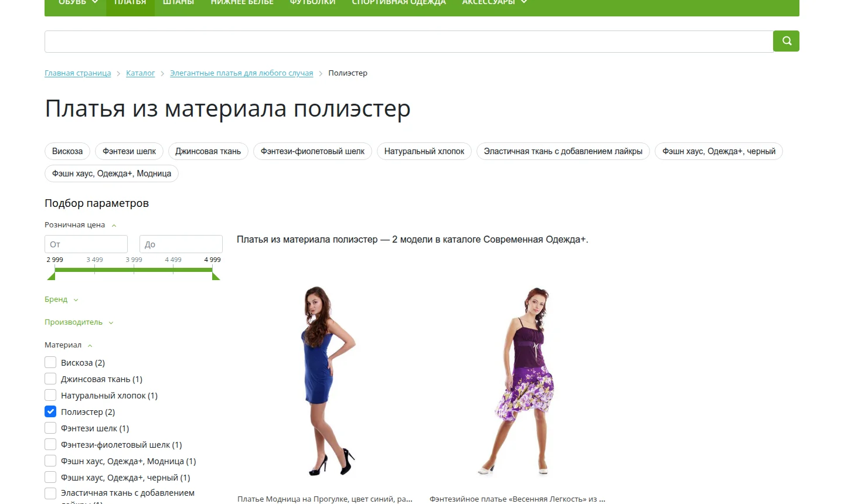Open Элегантные платья для любого случая breadcrumb
The image size is (844, 504).
[241, 73]
